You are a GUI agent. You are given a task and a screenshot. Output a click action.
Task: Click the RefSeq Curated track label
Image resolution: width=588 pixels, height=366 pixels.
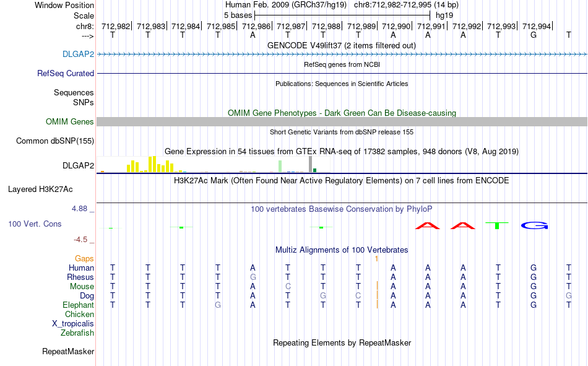coord(65,73)
